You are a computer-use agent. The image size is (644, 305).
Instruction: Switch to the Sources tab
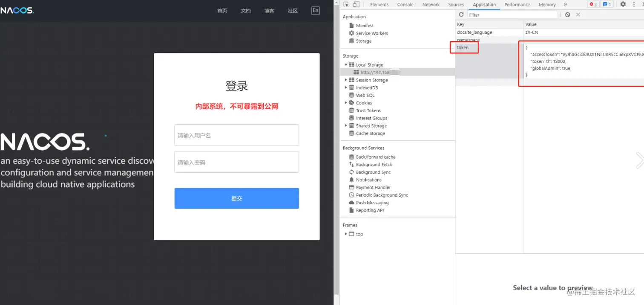pos(456,5)
